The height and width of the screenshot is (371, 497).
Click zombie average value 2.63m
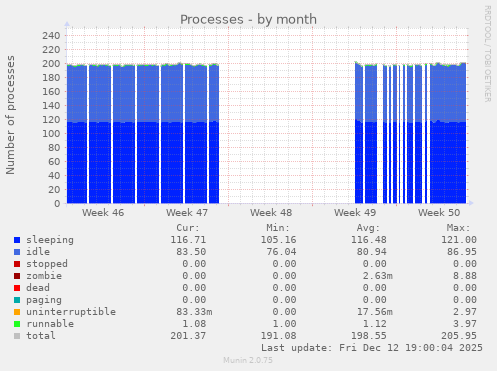378,276
